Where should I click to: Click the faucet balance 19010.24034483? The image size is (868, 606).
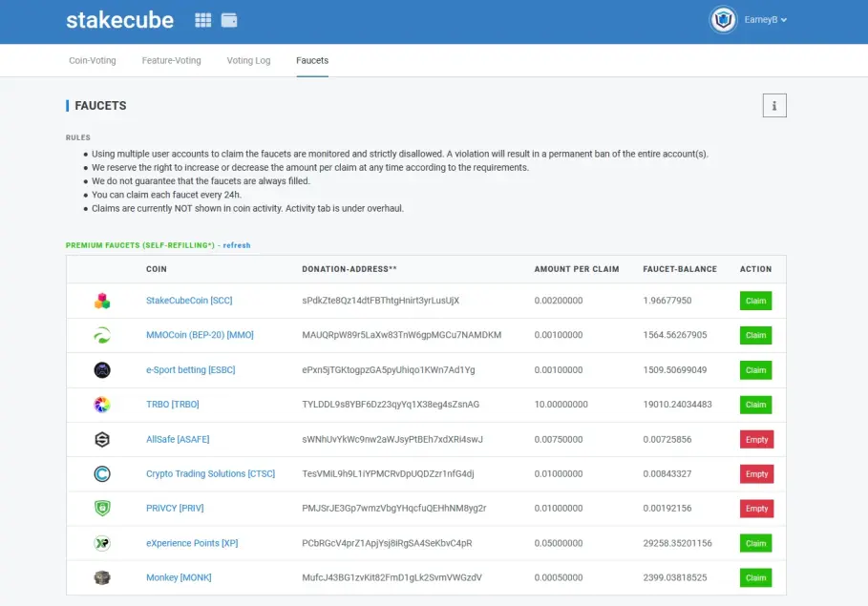pyautogui.click(x=678, y=405)
